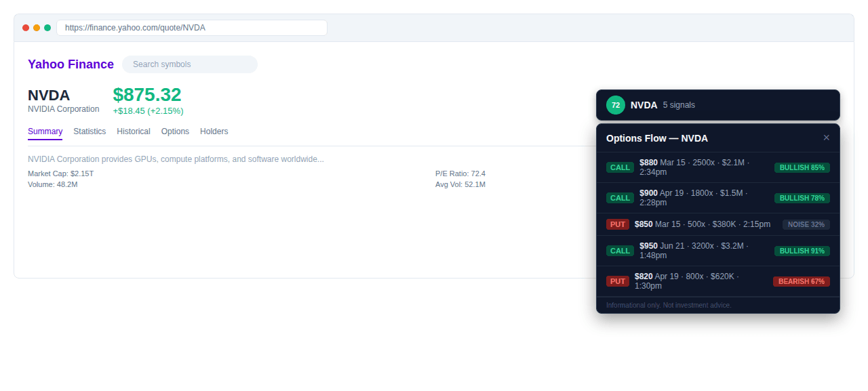Click the $875.32 stock price
The image size is (868, 391).
coord(147,95)
